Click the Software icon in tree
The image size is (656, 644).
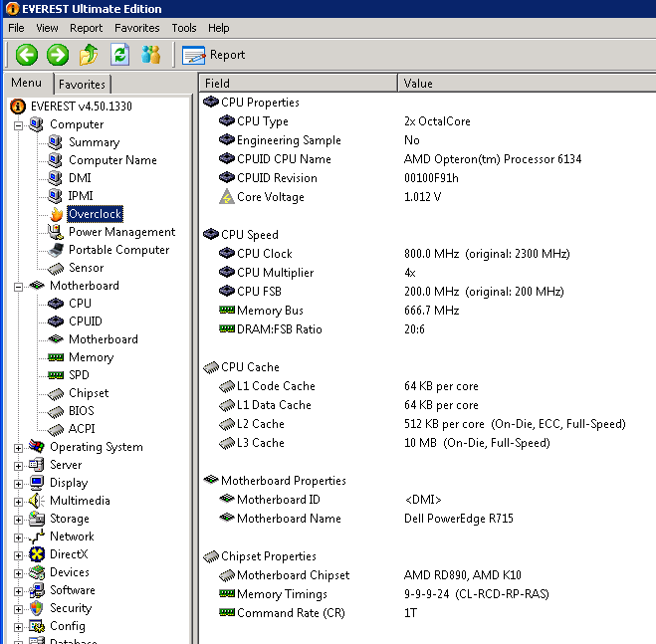(37, 590)
